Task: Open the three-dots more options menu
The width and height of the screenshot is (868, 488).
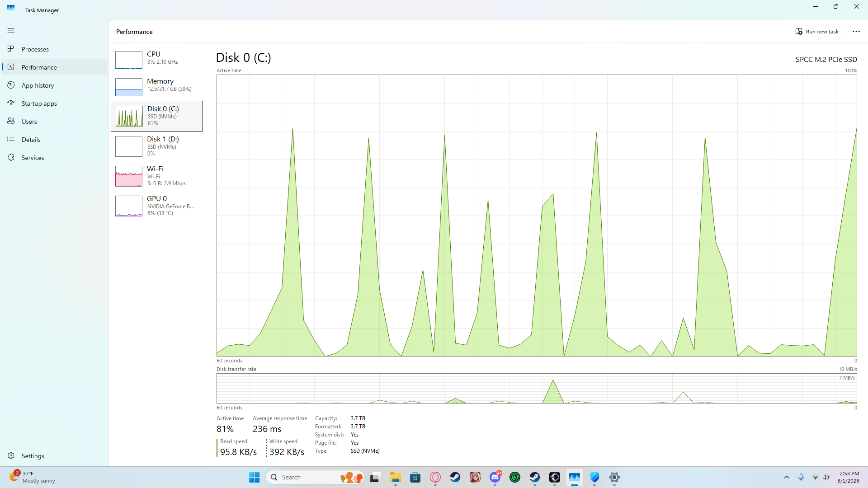Action: click(x=856, y=32)
